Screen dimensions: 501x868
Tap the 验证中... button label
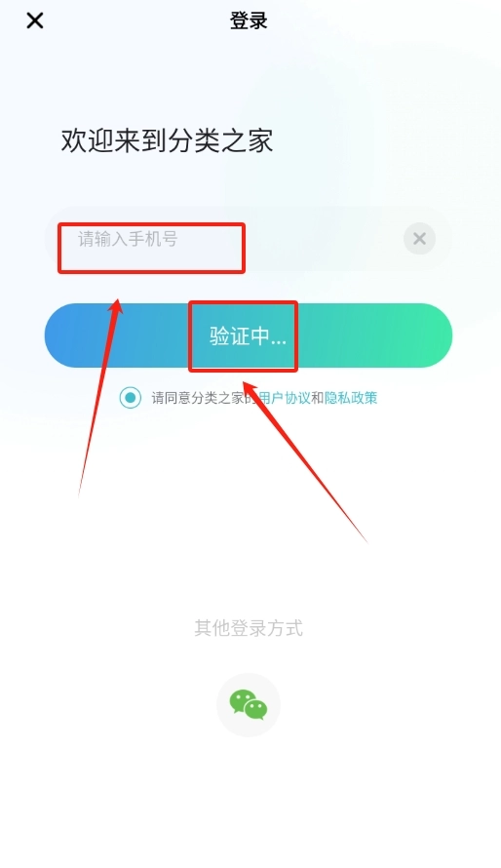[x=248, y=336]
